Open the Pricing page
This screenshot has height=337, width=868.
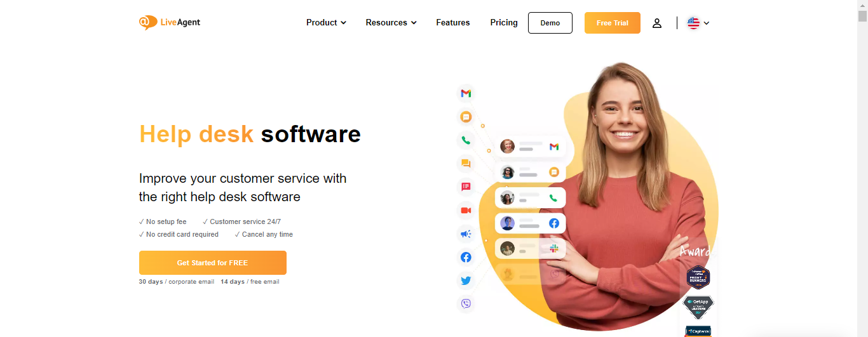(x=504, y=22)
